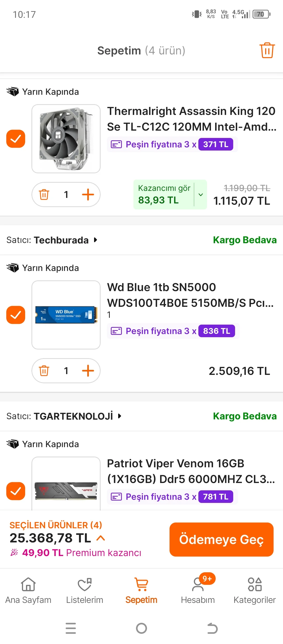Open the Thermalright cooler product thumbnail
The width and height of the screenshot is (283, 644).
click(x=66, y=139)
